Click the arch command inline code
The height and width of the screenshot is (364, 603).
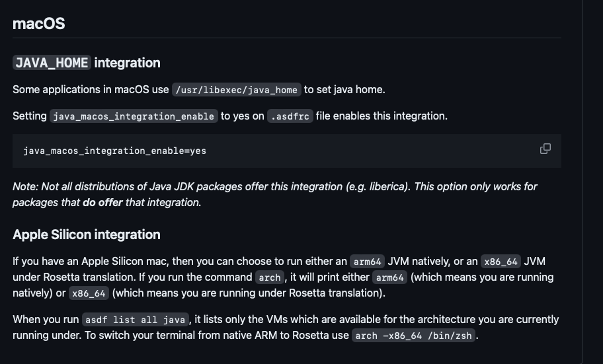click(x=270, y=277)
